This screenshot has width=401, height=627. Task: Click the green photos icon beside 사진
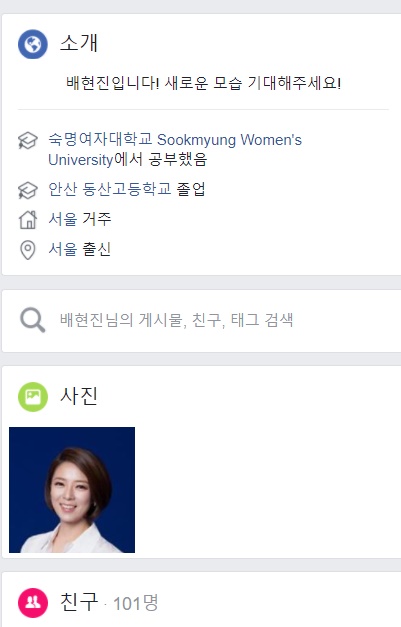(33, 397)
